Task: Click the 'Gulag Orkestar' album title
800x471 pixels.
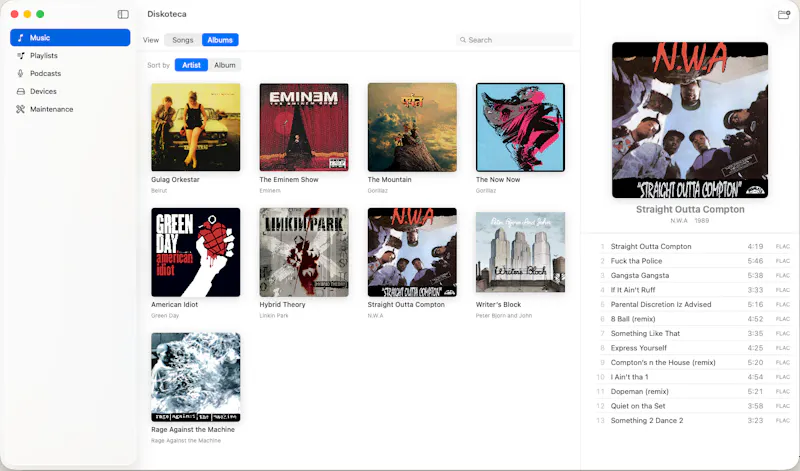Action: [175, 180]
